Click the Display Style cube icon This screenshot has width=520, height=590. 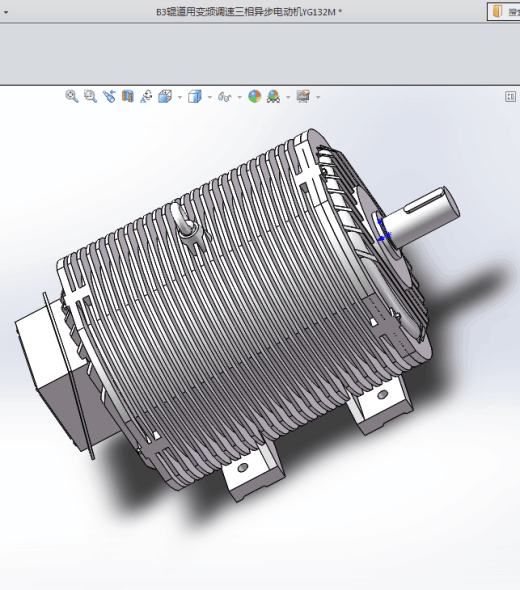(195, 96)
